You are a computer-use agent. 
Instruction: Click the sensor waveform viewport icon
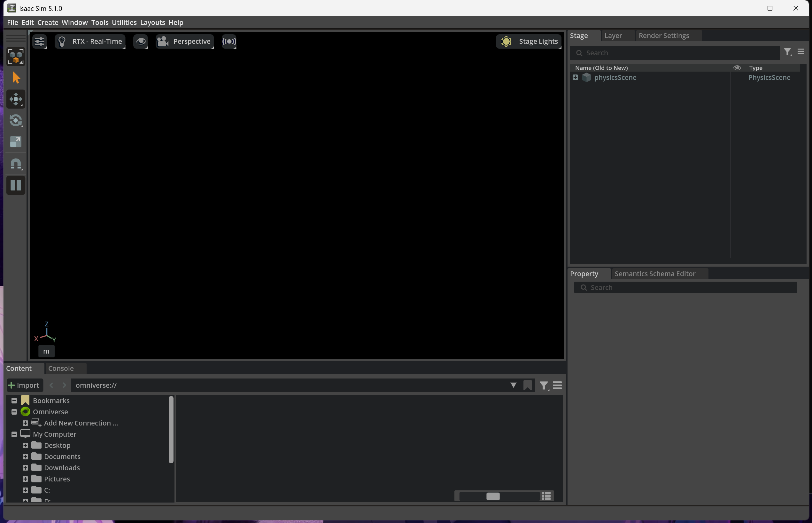(x=229, y=42)
